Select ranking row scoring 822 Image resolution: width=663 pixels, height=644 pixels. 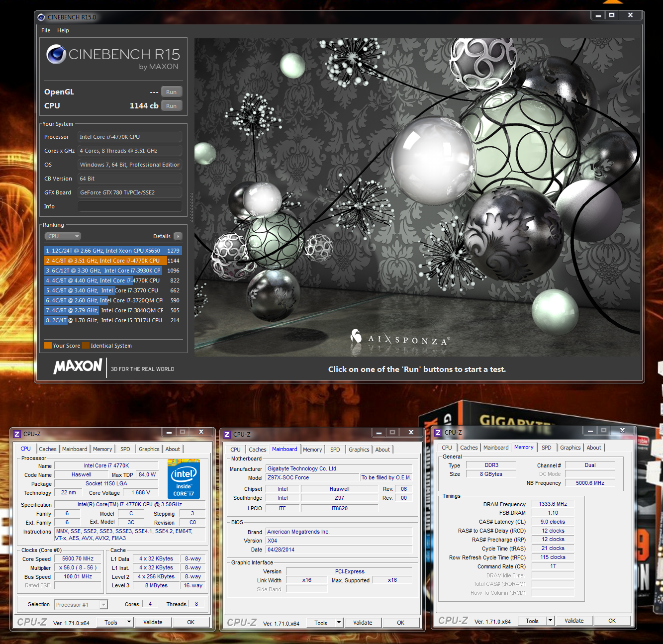[113, 280]
